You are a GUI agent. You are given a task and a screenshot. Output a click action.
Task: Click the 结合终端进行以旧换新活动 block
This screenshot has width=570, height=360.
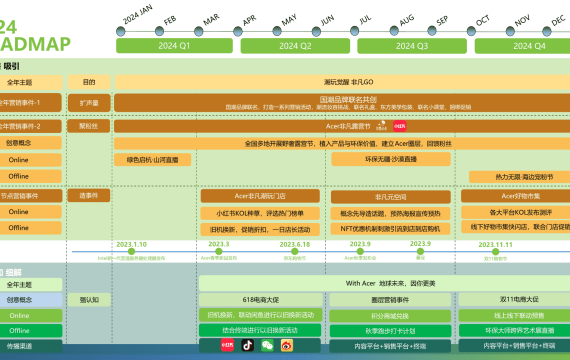pos(260,330)
